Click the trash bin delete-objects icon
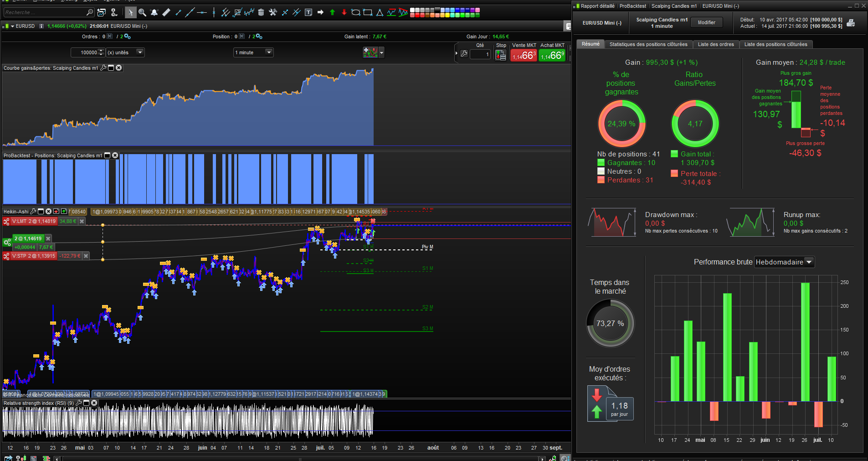The image size is (868, 461). tap(261, 12)
